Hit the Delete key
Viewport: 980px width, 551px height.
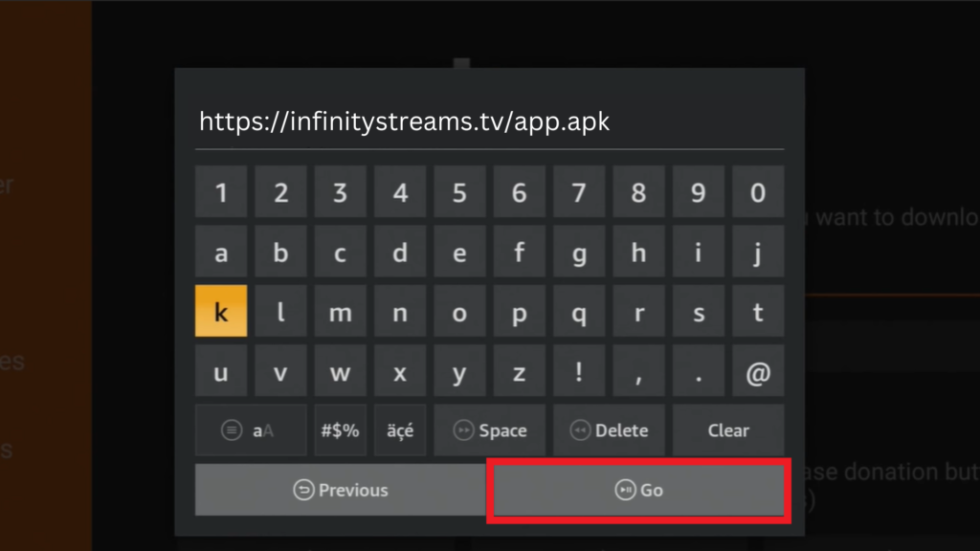click(609, 430)
